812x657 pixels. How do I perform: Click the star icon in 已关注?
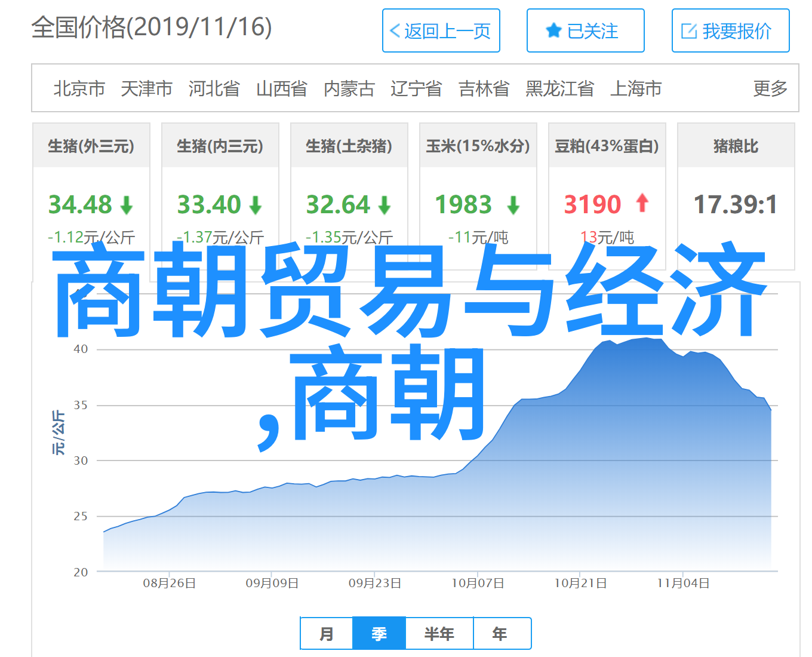click(554, 30)
